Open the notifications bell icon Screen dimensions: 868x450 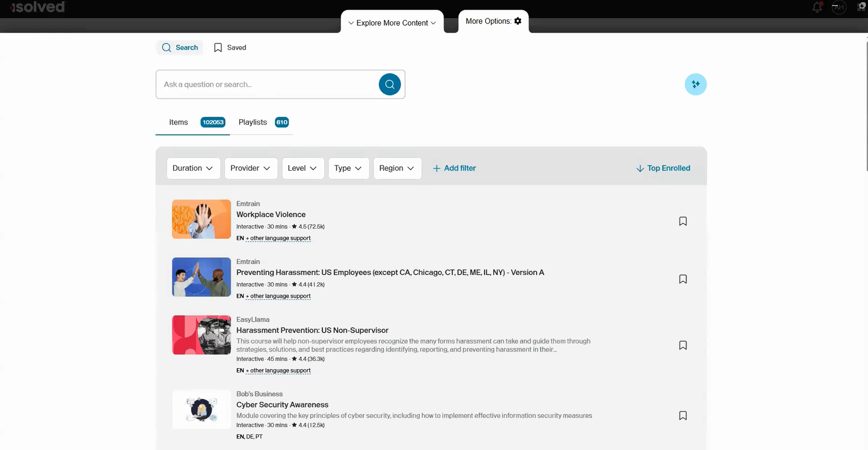click(x=817, y=7)
